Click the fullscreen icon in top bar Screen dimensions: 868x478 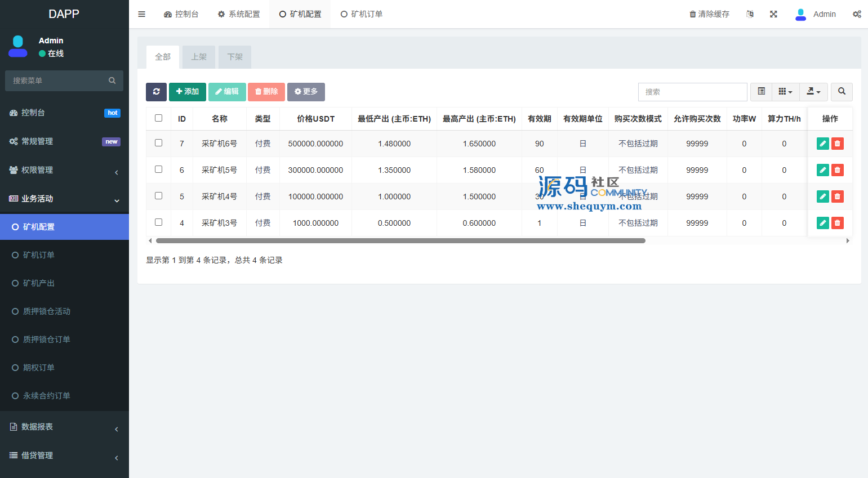(773, 14)
